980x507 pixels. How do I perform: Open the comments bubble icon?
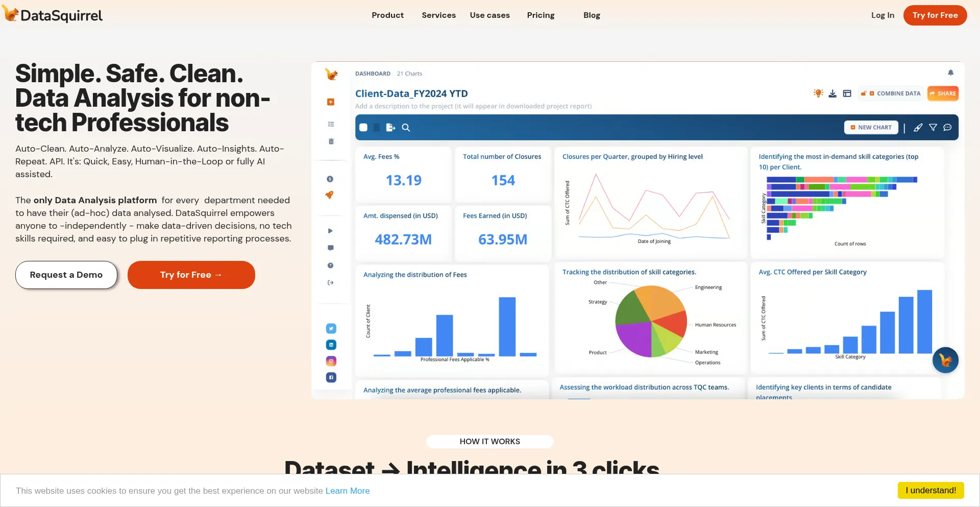[x=947, y=127]
